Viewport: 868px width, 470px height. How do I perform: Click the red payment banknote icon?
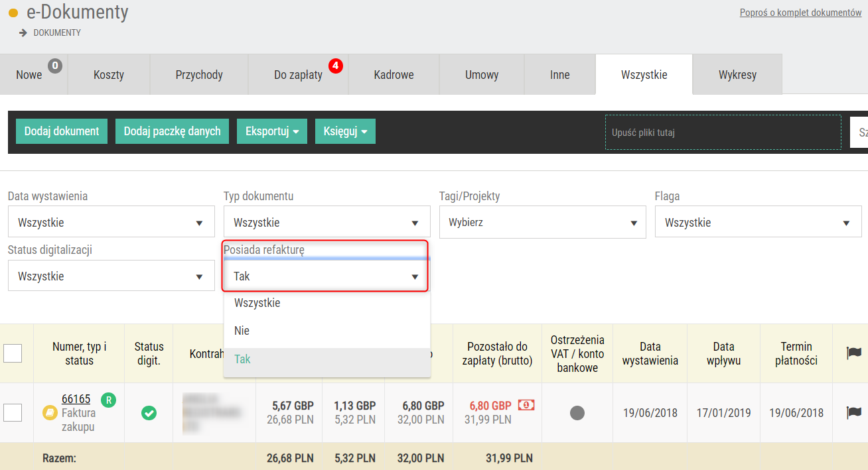526,405
